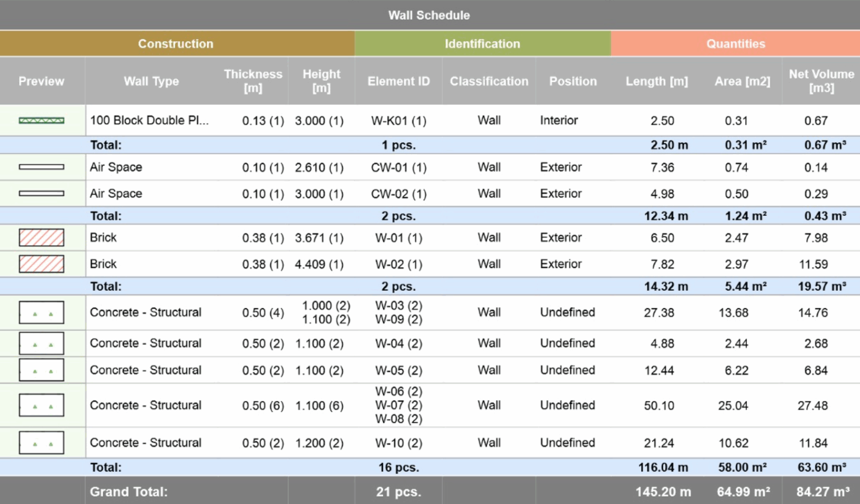Viewport: 860px width, 504px height.
Task: Click thickness value 0.50 (4)
Action: pyautogui.click(x=263, y=313)
